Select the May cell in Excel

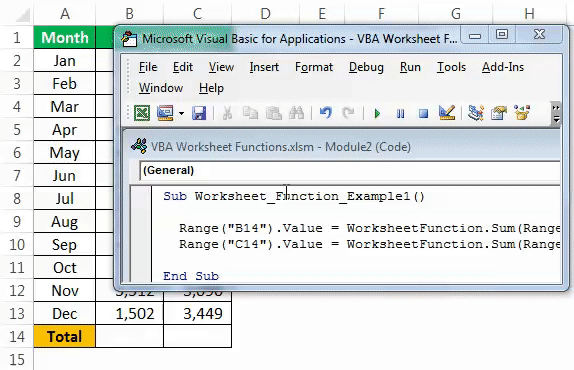pos(64,153)
